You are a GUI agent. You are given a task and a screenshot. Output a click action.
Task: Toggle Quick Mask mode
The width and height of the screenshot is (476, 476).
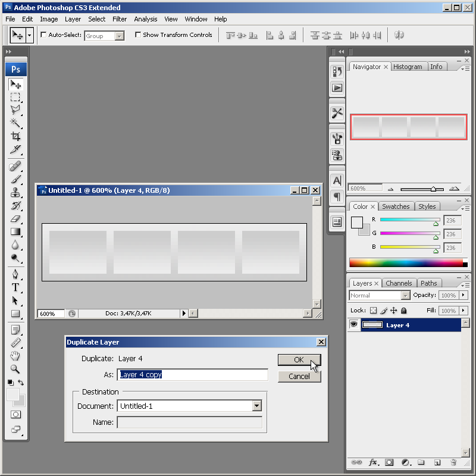click(x=15, y=414)
